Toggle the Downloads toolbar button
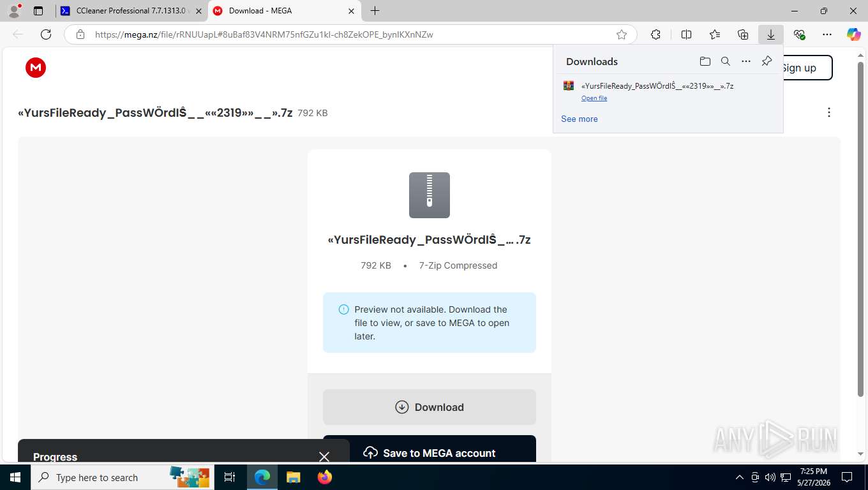 tap(771, 34)
